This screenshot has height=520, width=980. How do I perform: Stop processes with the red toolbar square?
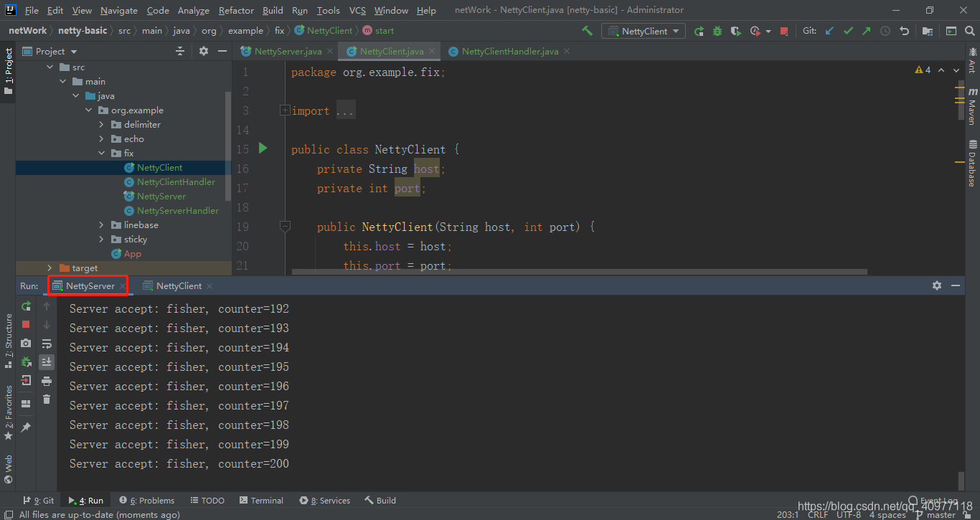point(784,31)
